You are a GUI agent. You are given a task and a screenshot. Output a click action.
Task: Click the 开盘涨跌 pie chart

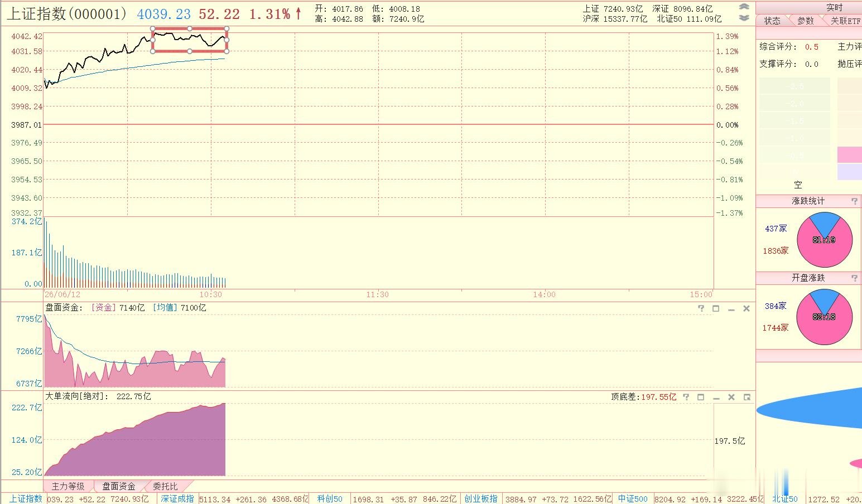tap(825, 317)
